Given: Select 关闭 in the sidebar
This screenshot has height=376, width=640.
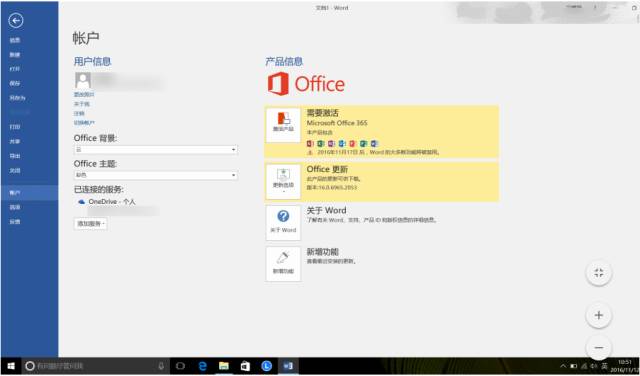Looking at the screenshot, I should [15, 171].
